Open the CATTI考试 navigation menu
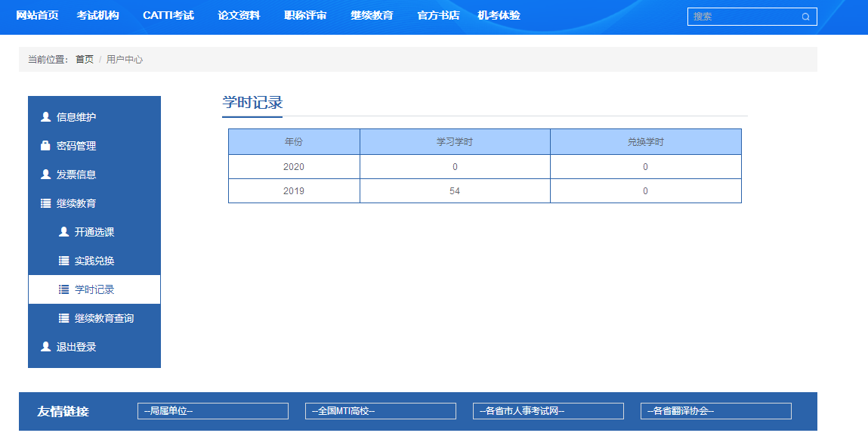Screen dimensions: 868x436 pyautogui.click(x=168, y=16)
